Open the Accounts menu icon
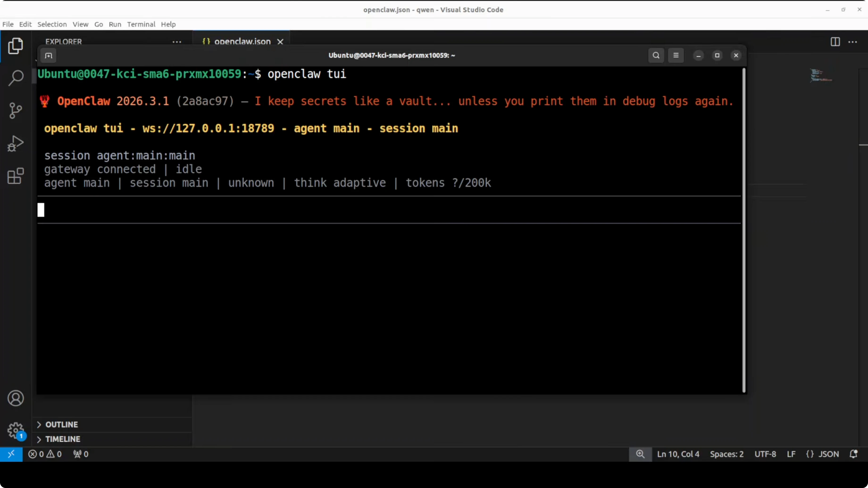The image size is (868, 488). pos(16,398)
